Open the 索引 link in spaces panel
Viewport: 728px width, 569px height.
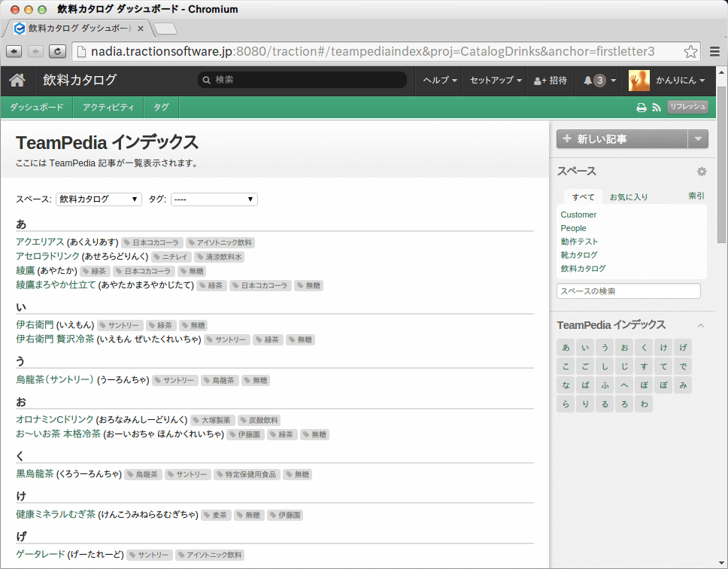click(696, 196)
